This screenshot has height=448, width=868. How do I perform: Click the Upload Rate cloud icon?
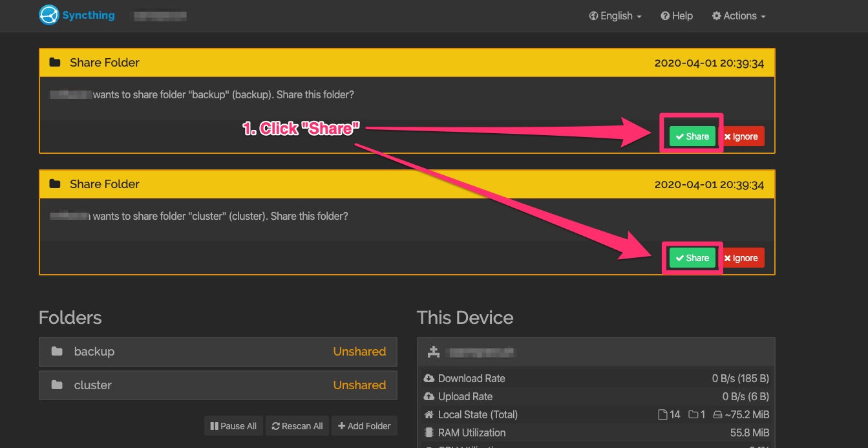(x=429, y=396)
